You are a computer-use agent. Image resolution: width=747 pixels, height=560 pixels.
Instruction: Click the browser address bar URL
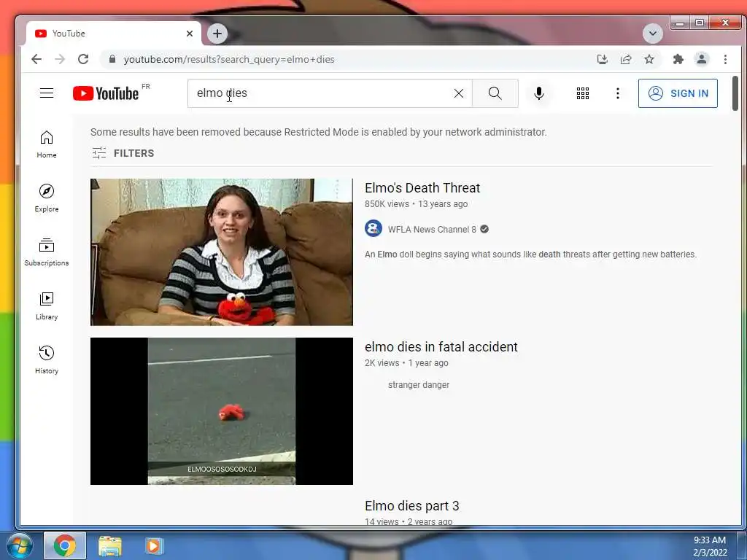(229, 59)
